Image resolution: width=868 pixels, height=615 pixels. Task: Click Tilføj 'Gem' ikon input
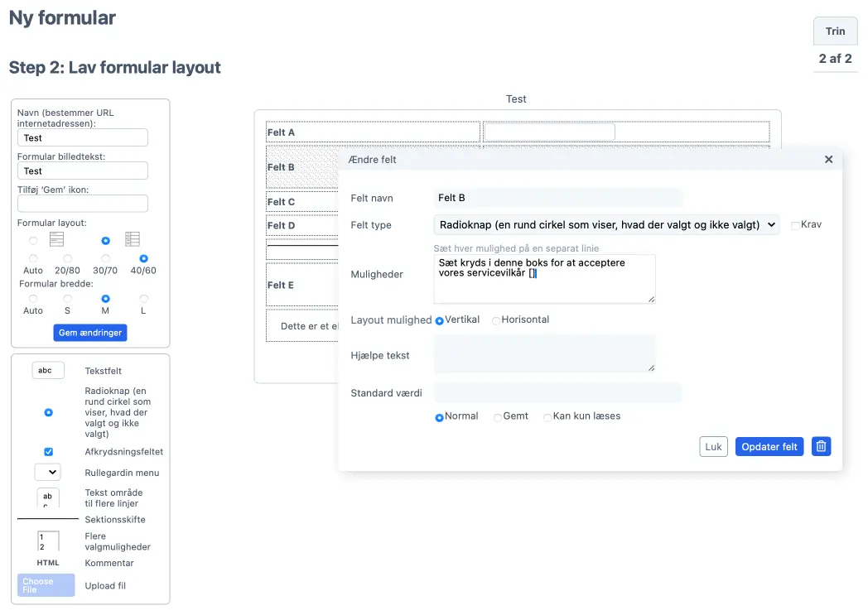click(x=83, y=204)
